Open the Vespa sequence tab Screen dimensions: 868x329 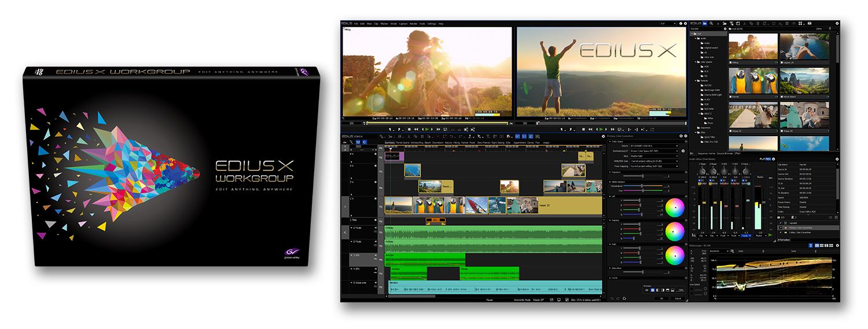point(546,142)
